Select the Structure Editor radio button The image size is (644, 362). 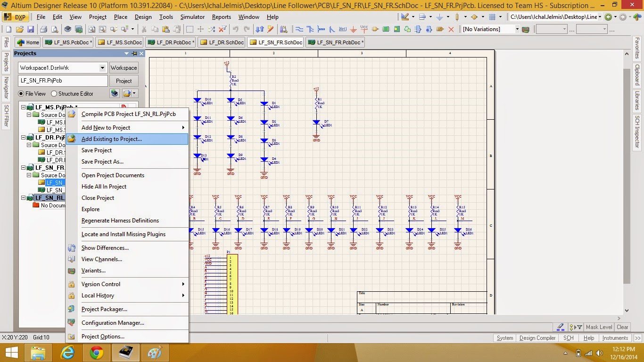tap(54, 94)
